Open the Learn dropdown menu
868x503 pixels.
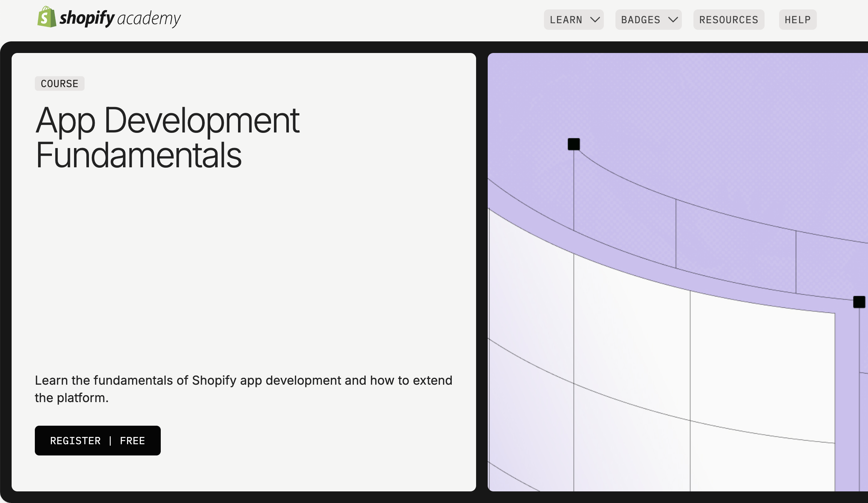point(574,20)
